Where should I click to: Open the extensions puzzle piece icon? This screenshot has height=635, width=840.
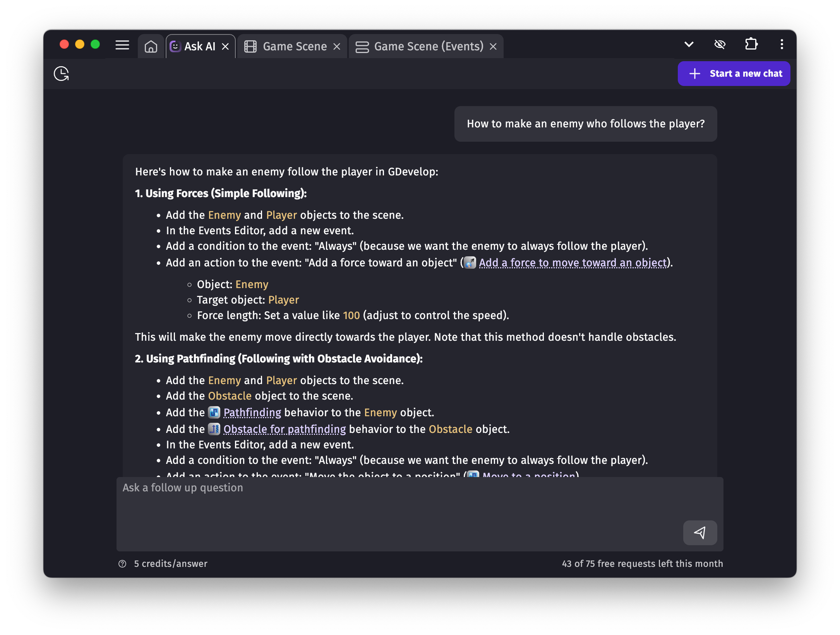(x=751, y=44)
